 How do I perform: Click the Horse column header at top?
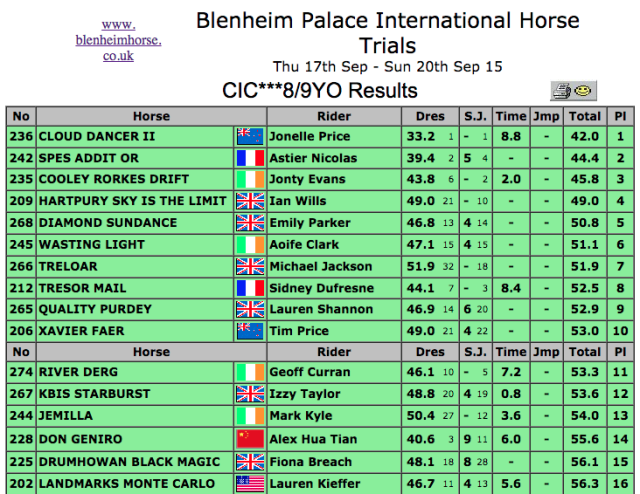tap(151, 116)
